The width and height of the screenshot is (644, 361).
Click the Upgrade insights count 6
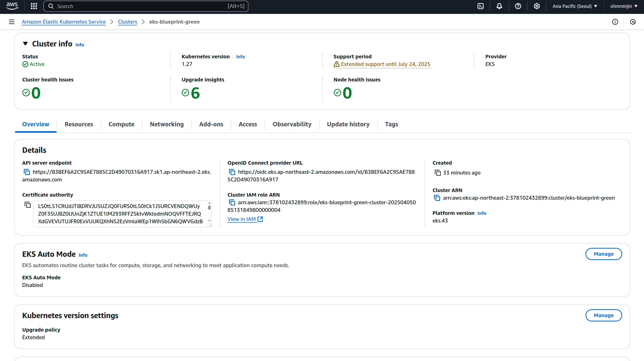(195, 93)
